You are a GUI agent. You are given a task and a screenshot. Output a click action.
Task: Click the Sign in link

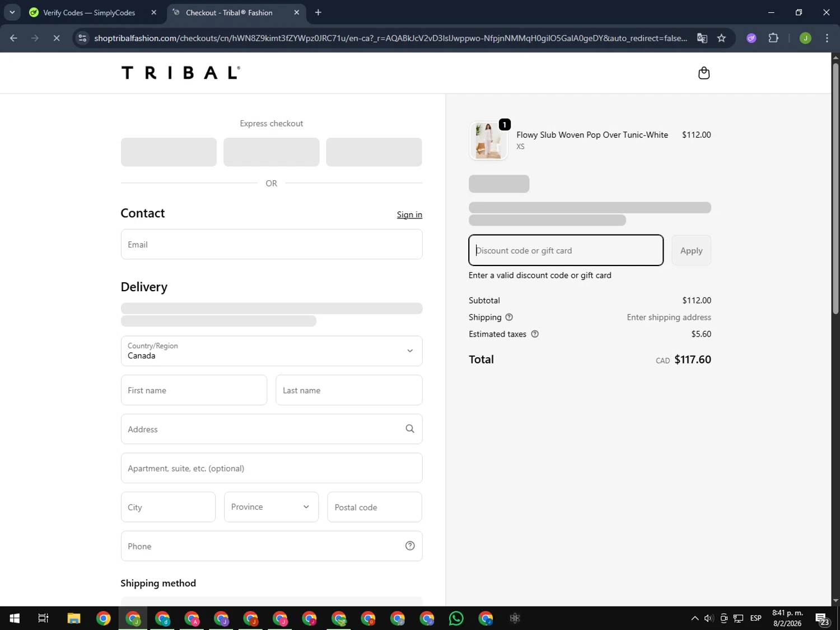[409, 214]
